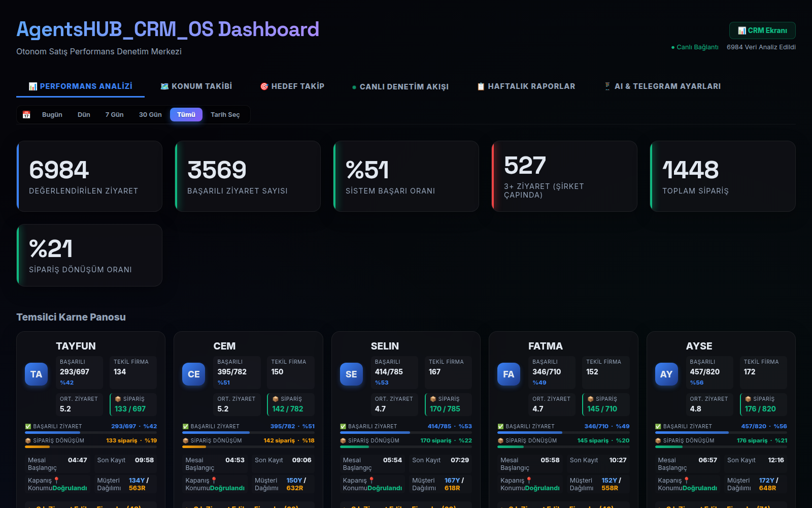This screenshot has height=508, width=812.
Task: Click the package icon in Tayfun's Sipariş box
Action: (118, 399)
